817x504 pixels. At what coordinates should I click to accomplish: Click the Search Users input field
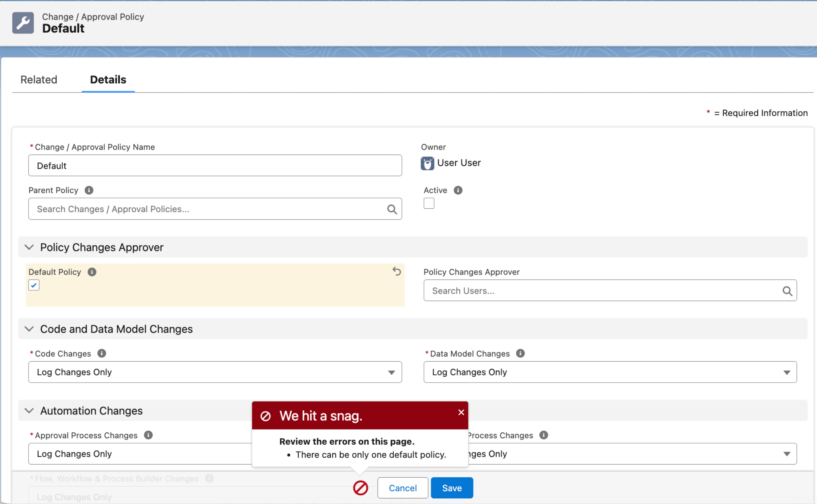point(610,291)
